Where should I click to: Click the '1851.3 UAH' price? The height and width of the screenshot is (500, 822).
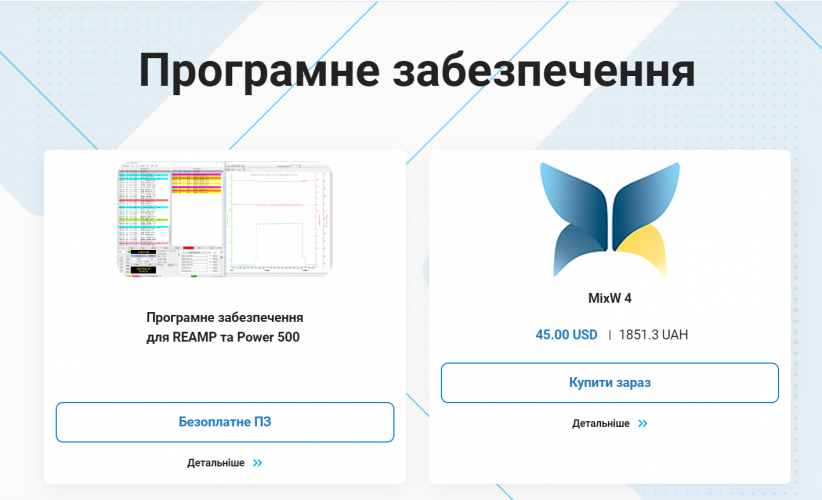pos(653,334)
